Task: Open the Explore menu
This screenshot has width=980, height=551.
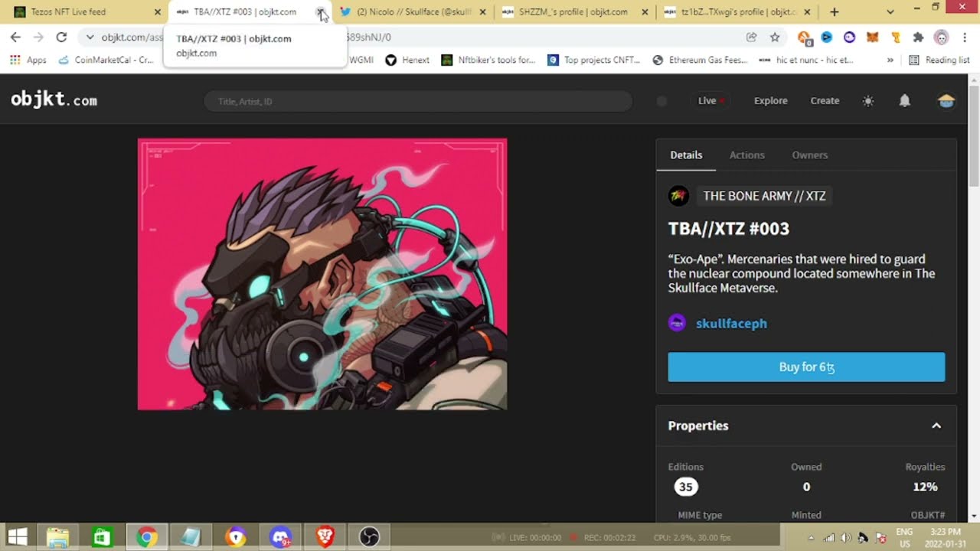Action: [x=770, y=100]
